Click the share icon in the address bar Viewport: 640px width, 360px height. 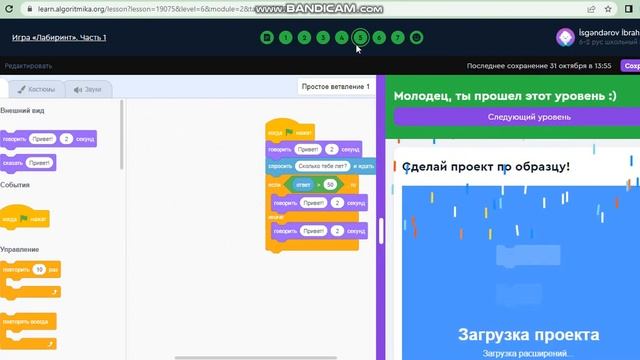tap(591, 9)
